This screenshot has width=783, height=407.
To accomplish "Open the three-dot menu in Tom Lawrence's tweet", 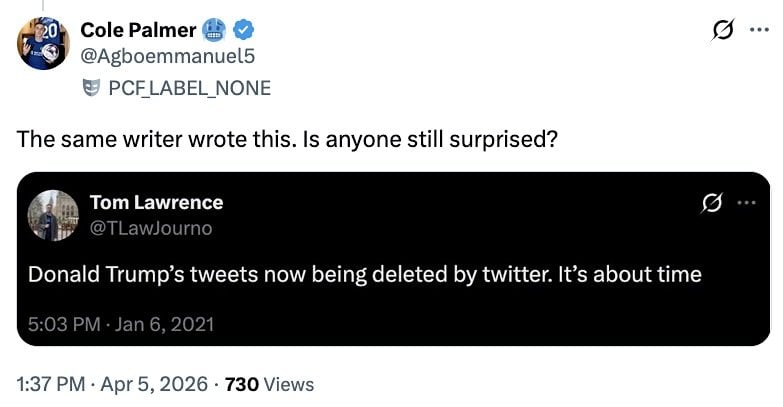I will (747, 203).
